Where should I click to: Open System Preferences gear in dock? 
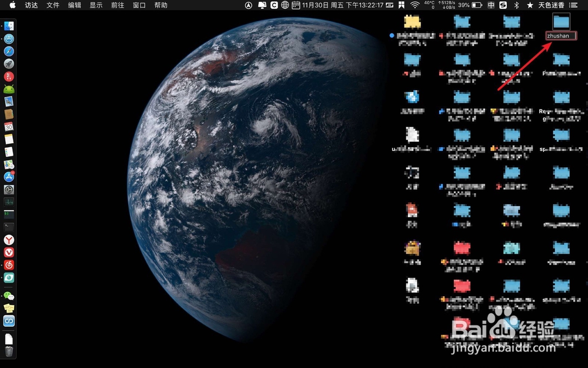point(9,189)
